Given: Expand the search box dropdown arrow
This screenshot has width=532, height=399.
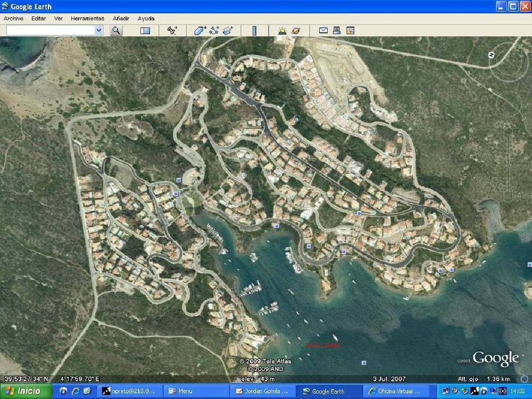Looking at the screenshot, I should point(98,31).
